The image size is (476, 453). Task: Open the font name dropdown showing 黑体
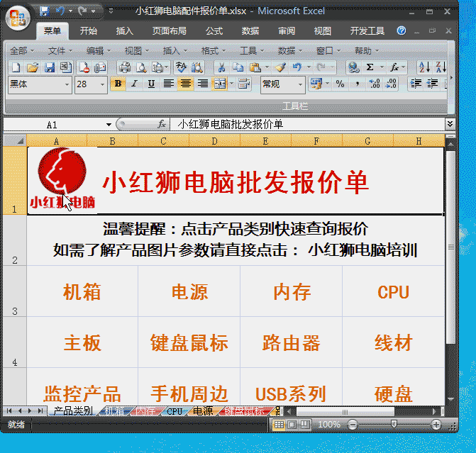pos(67,84)
